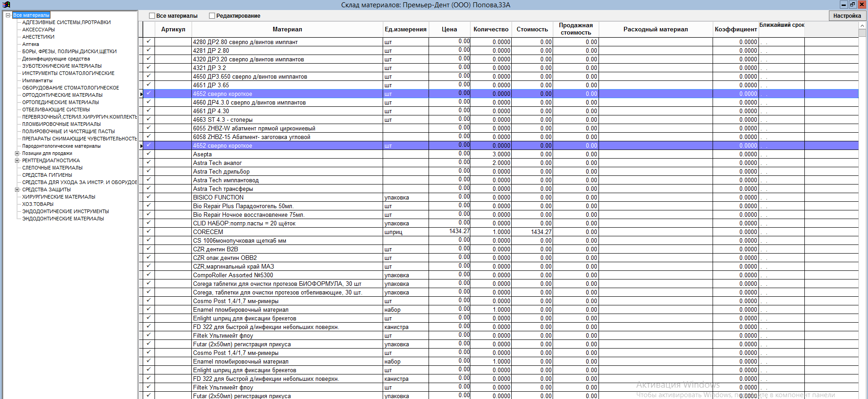Select the Имплантаты category in the tree

click(x=37, y=81)
